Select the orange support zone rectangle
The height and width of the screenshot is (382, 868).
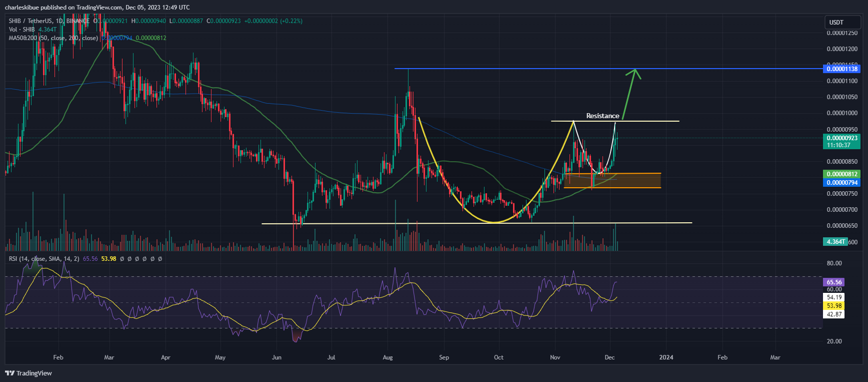[x=612, y=181]
